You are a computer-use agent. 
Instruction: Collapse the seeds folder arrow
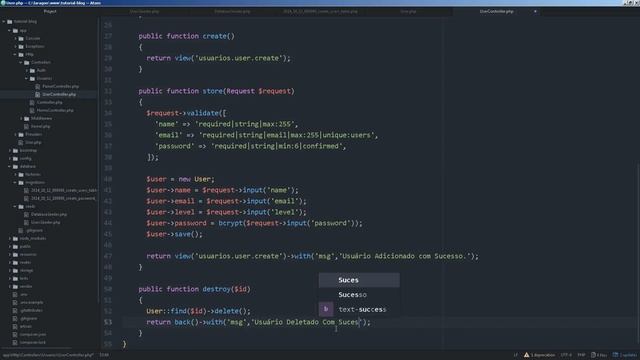tap(15, 207)
